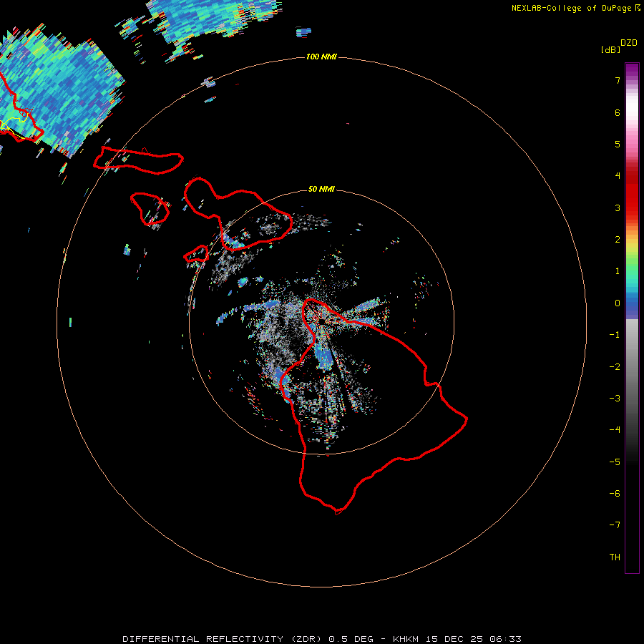Click the 2 value on the color scale
This screenshot has height=644, width=644.
point(618,240)
